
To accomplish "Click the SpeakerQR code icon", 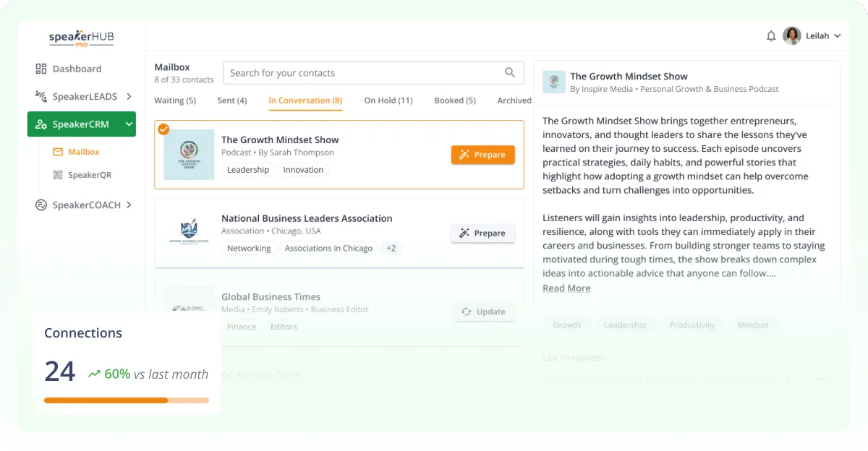I will point(58,175).
